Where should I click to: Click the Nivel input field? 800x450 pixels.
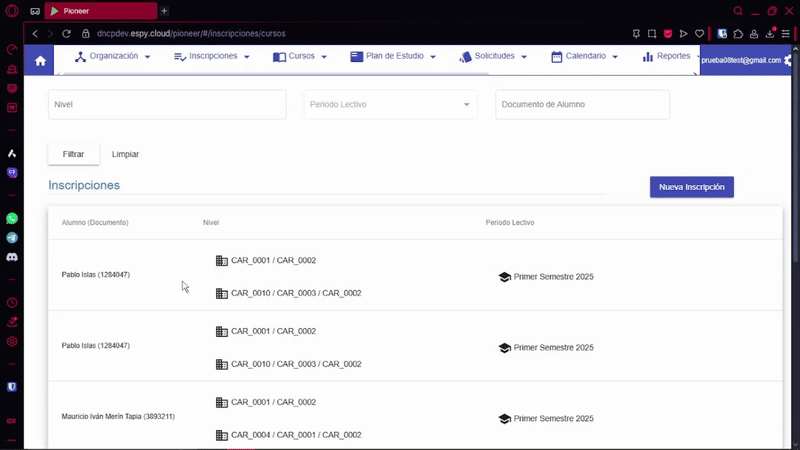[x=167, y=104]
